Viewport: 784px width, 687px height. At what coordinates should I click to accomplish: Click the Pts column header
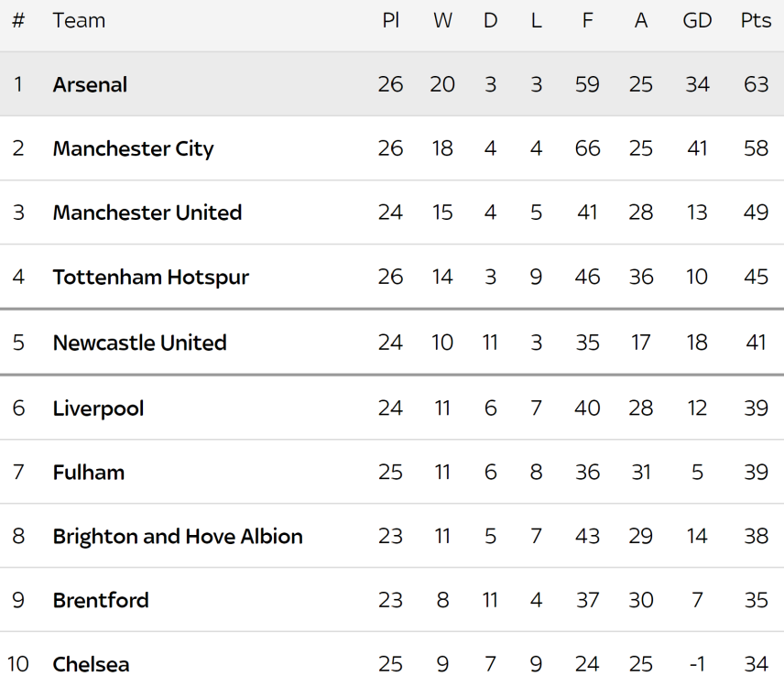coord(756,21)
